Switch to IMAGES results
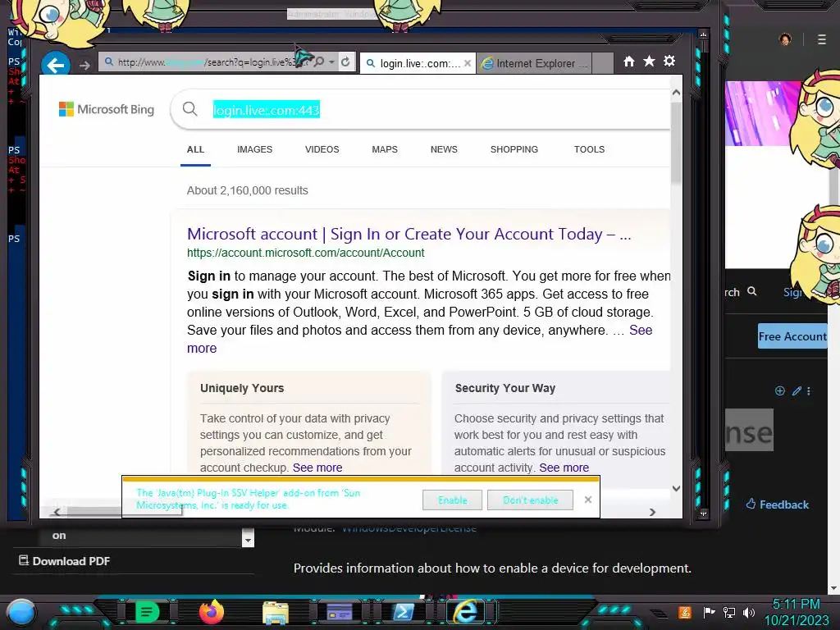The width and height of the screenshot is (840, 630). (x=254, y=149)
